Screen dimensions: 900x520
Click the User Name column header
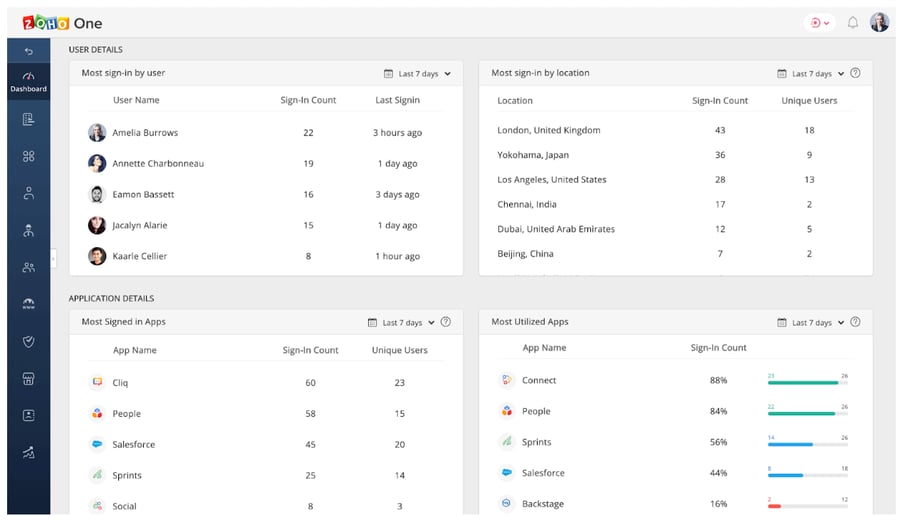pyautogui.click(x=136, y=100)
